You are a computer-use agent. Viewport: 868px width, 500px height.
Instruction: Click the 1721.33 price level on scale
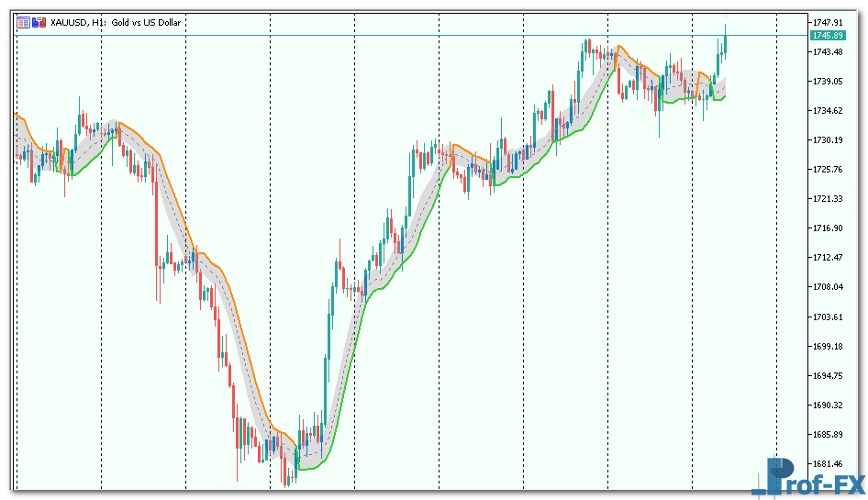coord(827,198)
